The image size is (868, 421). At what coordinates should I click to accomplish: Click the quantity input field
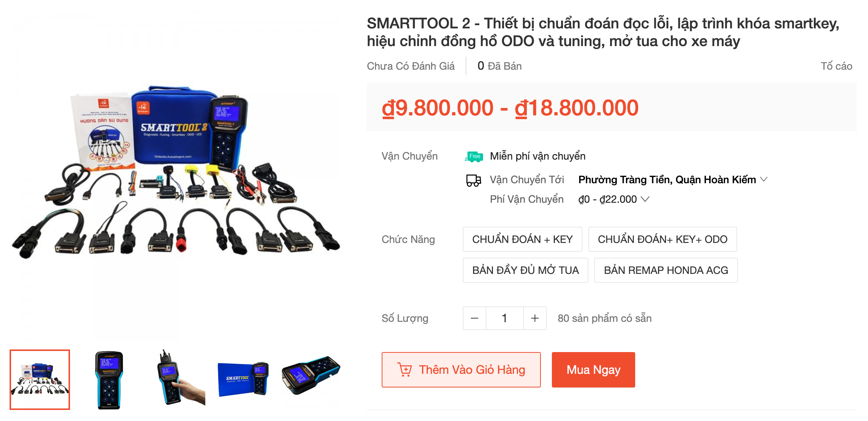tap(505, 318)
